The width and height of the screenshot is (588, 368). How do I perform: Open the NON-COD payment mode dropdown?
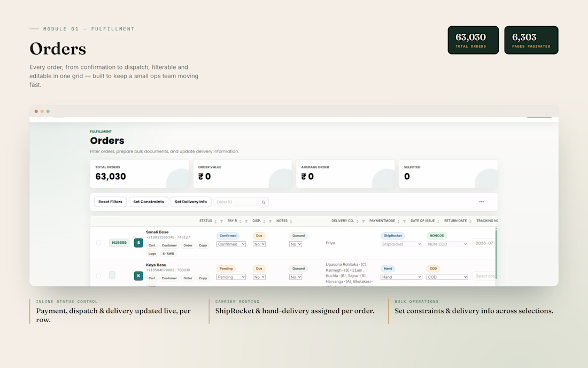click(447, 244)
